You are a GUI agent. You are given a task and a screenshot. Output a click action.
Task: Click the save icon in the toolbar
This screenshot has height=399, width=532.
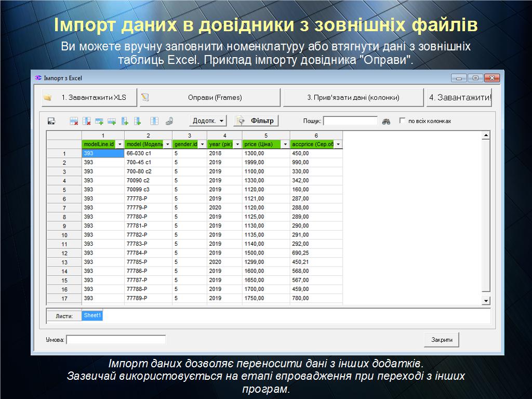51,121
